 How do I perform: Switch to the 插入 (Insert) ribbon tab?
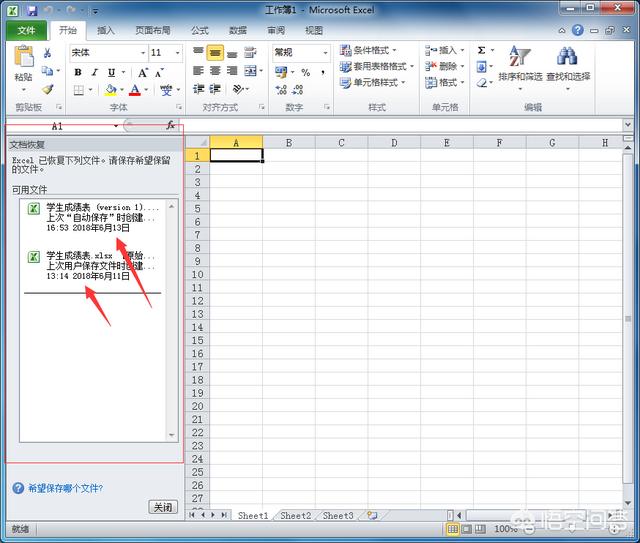pos(106,31)
